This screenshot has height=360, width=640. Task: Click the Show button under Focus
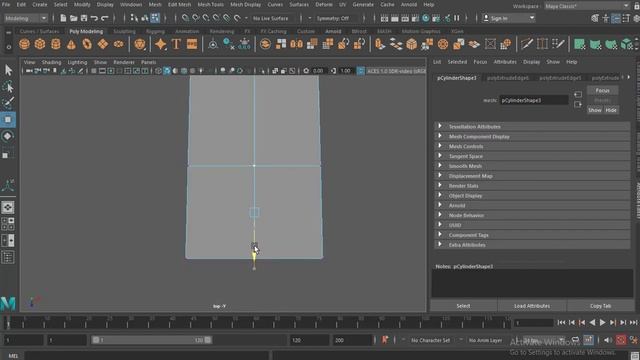(595, 110)
